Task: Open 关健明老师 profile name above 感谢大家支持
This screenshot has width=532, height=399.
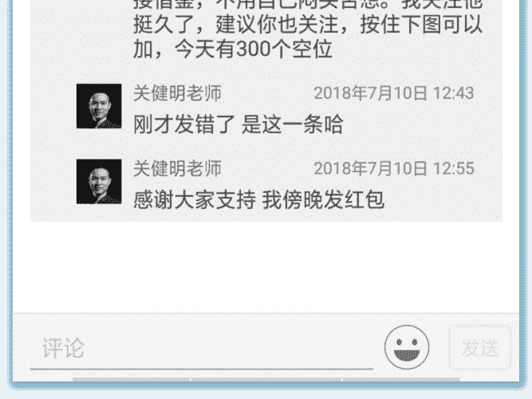Action: click(x=177, y=168)
